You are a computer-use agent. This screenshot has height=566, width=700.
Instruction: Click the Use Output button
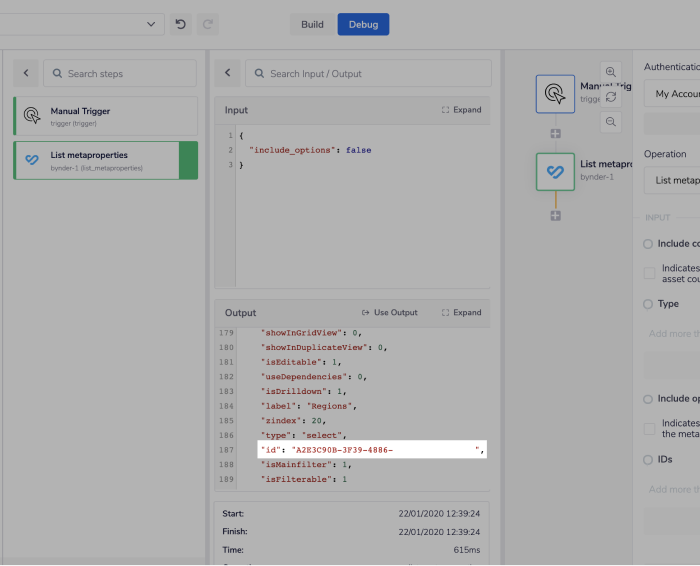390,313
